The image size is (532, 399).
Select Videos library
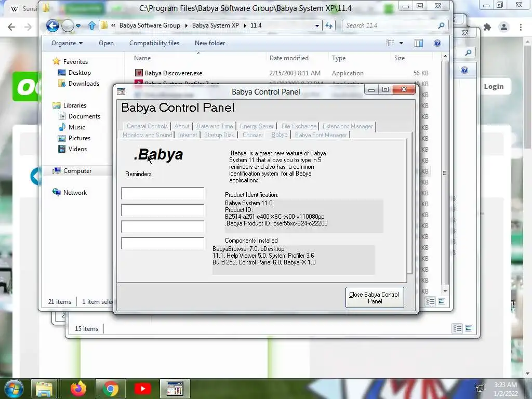click(73, 149)
